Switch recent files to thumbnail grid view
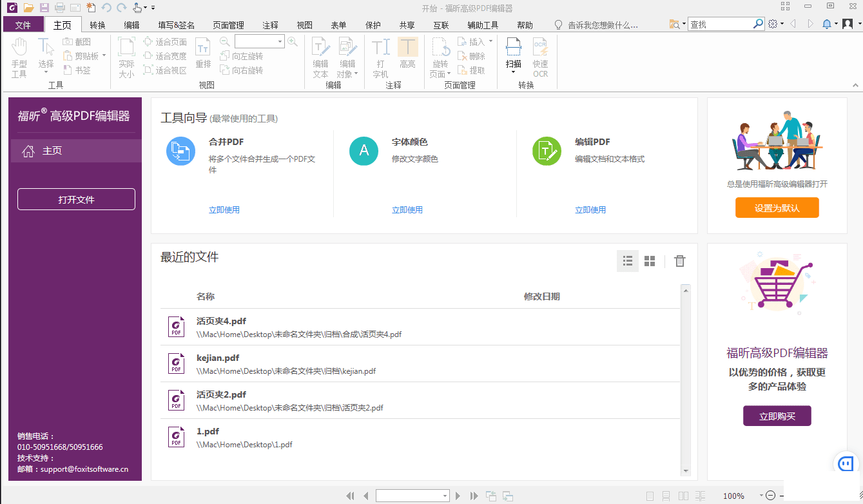863x504 pixels. [x=650, y=260]
